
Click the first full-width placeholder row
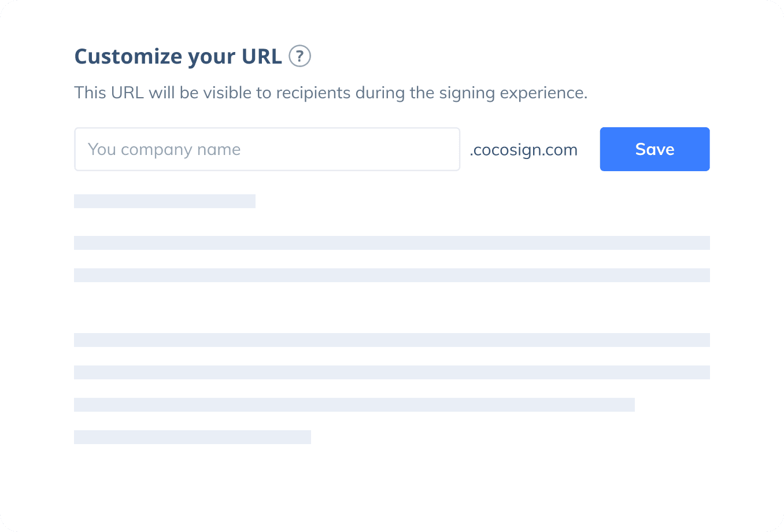pos(391,243)
